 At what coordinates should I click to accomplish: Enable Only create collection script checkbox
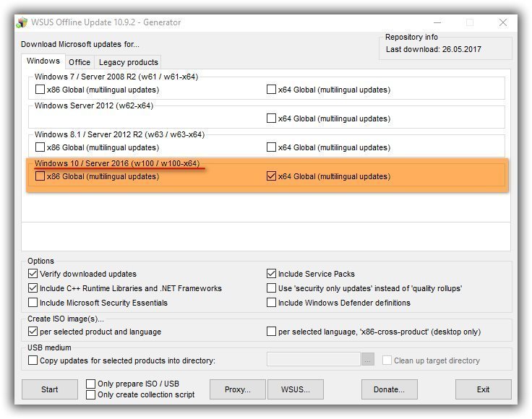point(90,395)
